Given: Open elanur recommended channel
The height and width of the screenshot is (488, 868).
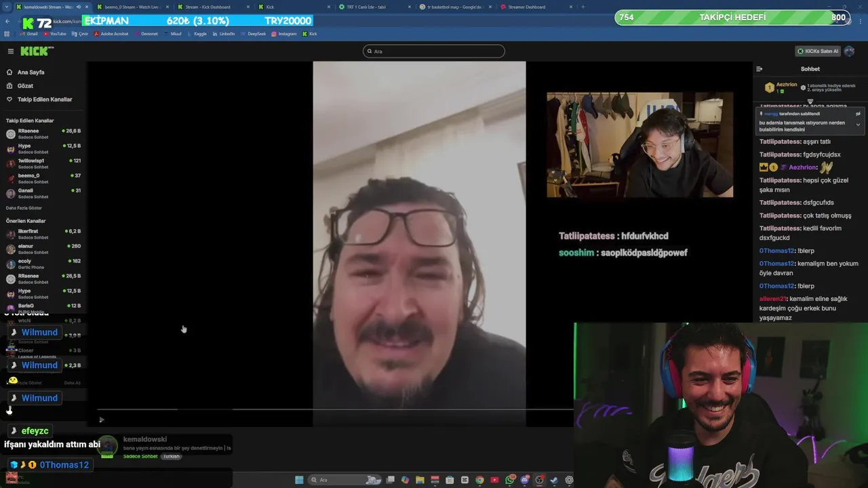Looking at the screenshot, I should pos(43,249).
